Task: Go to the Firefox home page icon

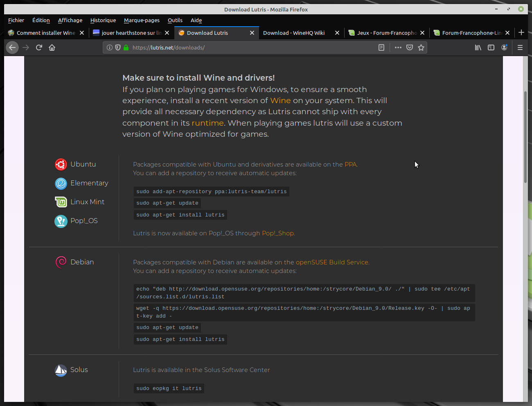Action: click(x=52, y=47)
